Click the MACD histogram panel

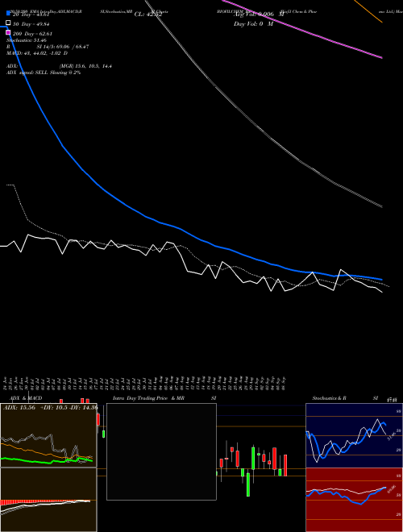point(48,500)
